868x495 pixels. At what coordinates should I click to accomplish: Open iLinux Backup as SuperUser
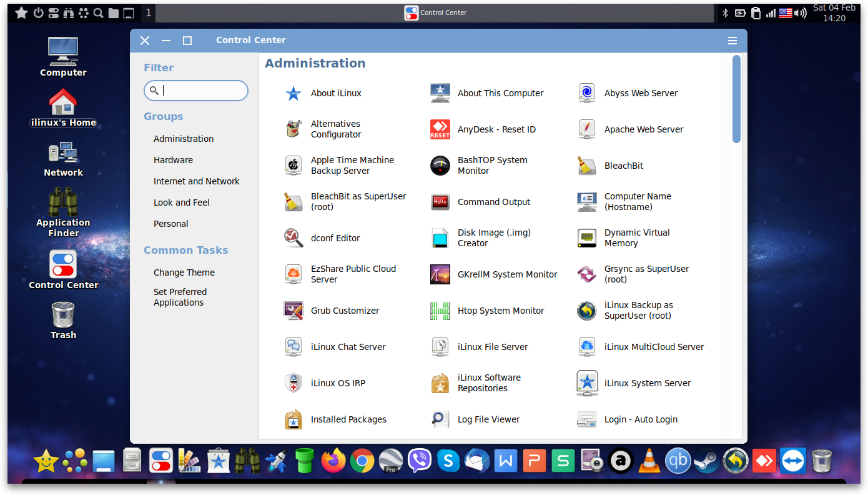[x=625, y=311]
